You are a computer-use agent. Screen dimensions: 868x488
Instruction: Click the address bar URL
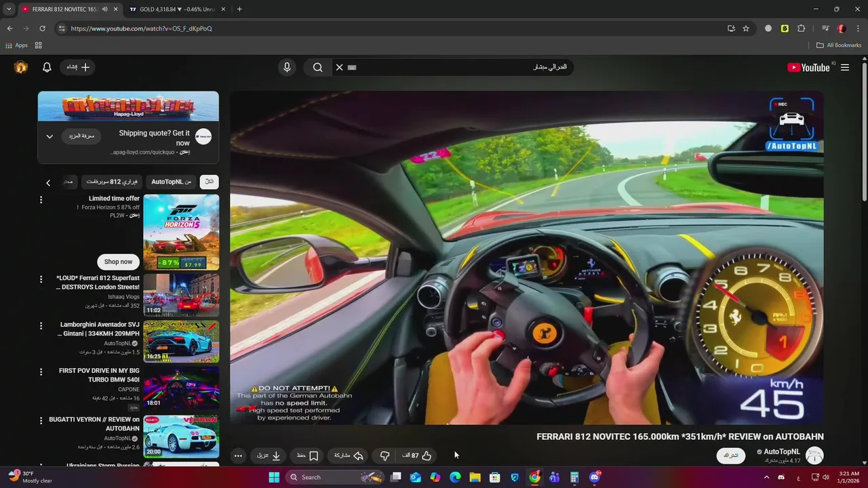pos(142,28)
